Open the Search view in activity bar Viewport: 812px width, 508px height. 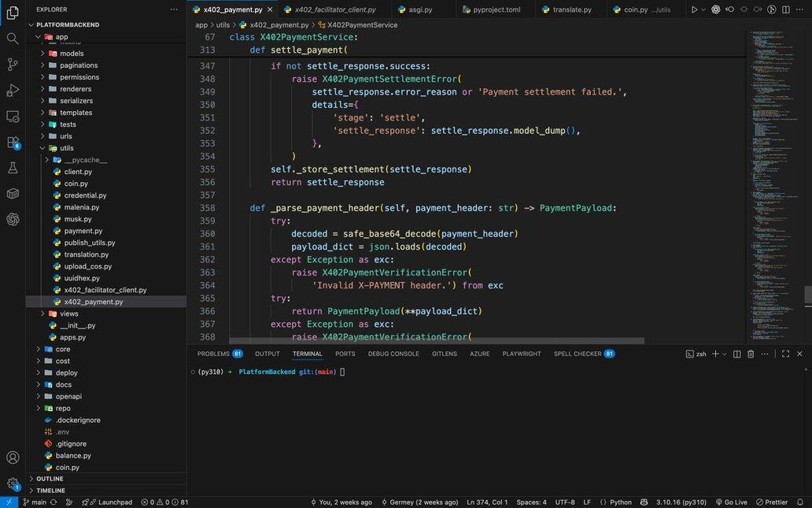[x=13, y=38]
